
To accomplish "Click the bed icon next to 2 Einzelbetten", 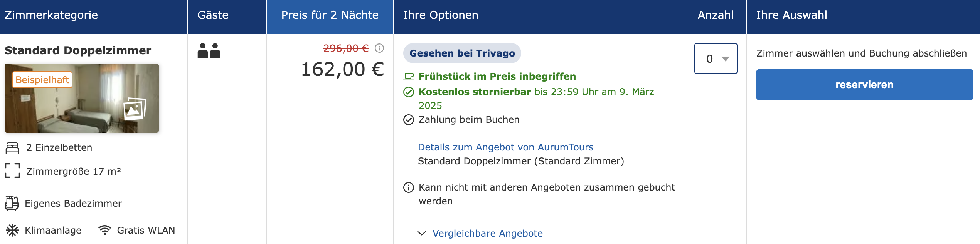I will pos(12,148).
